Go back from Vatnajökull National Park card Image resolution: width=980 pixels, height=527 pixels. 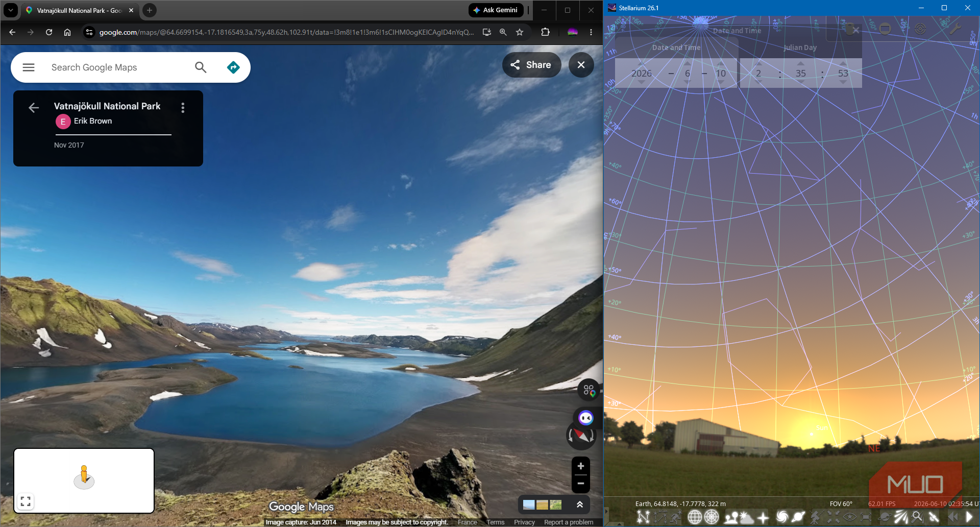(34, 108)
